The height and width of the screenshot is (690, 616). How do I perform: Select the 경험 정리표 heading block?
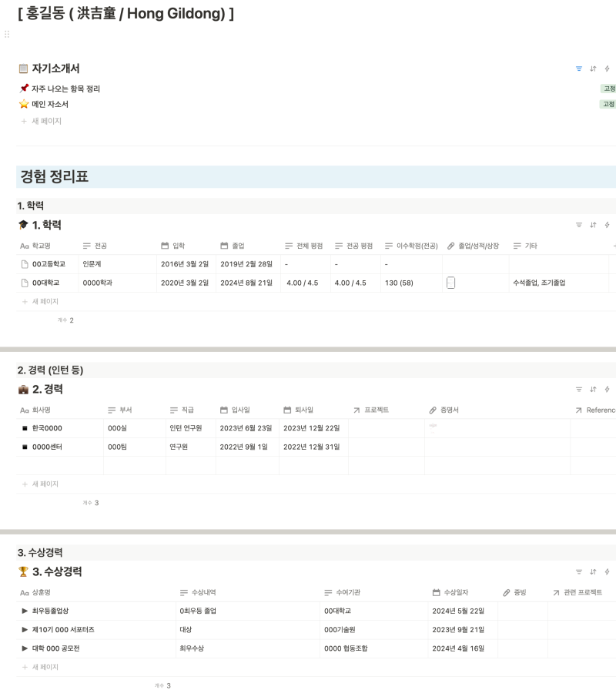pyautogui.click(x=316, y=176)
